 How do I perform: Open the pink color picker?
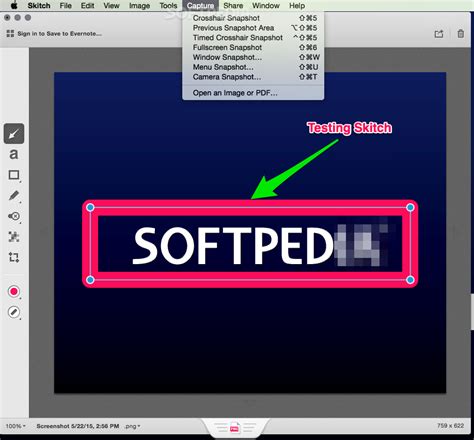click(x=14, y=292)
